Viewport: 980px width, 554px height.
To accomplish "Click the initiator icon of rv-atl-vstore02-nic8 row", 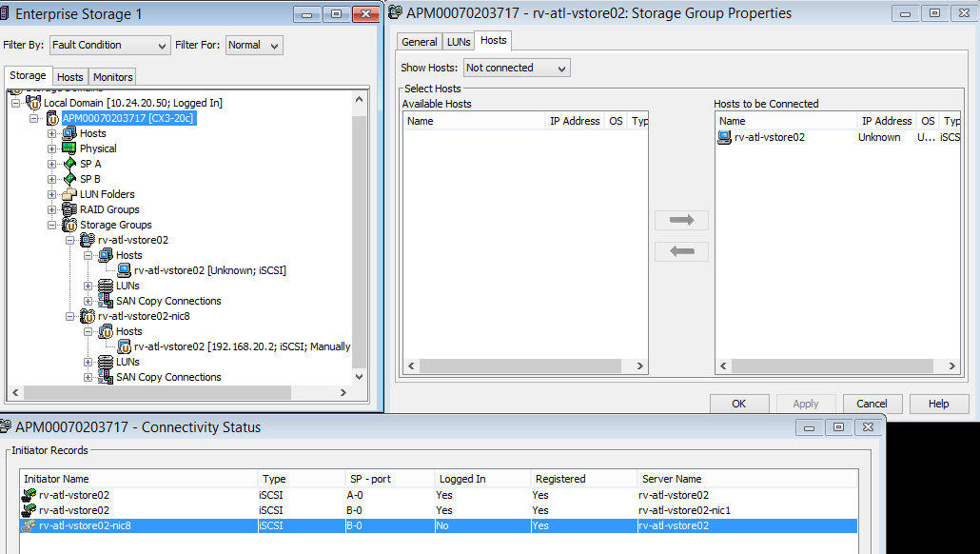I will tap(29, 525).
